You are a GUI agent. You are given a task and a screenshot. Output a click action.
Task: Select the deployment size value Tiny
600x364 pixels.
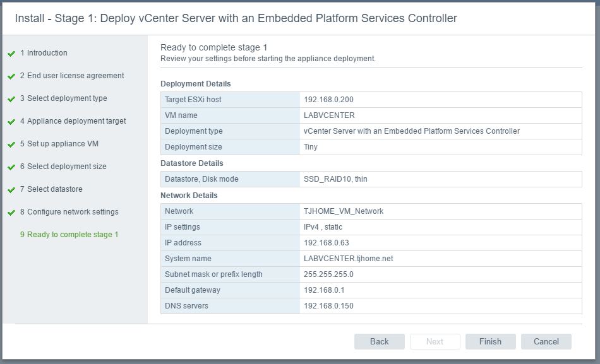tap(311, 147)
